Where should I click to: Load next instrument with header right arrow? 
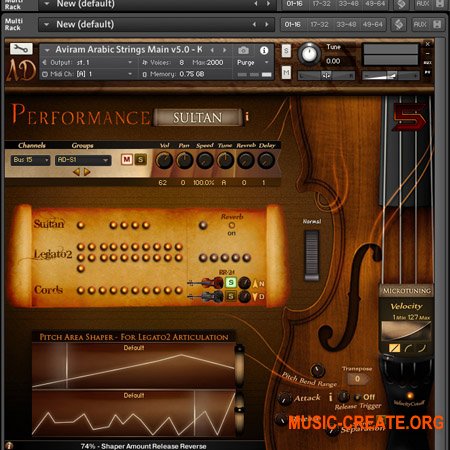coord(225,50)
